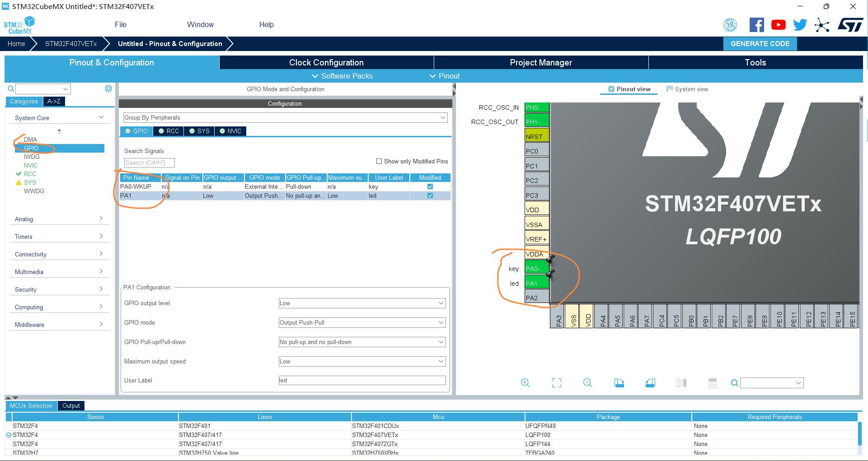
Task: Fit the chip view to window
Action: [557, 383]
